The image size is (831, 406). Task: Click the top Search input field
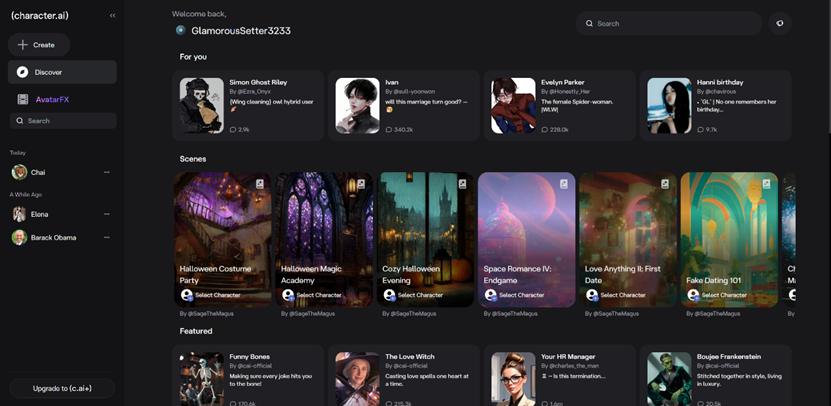[x=670, y=23]
